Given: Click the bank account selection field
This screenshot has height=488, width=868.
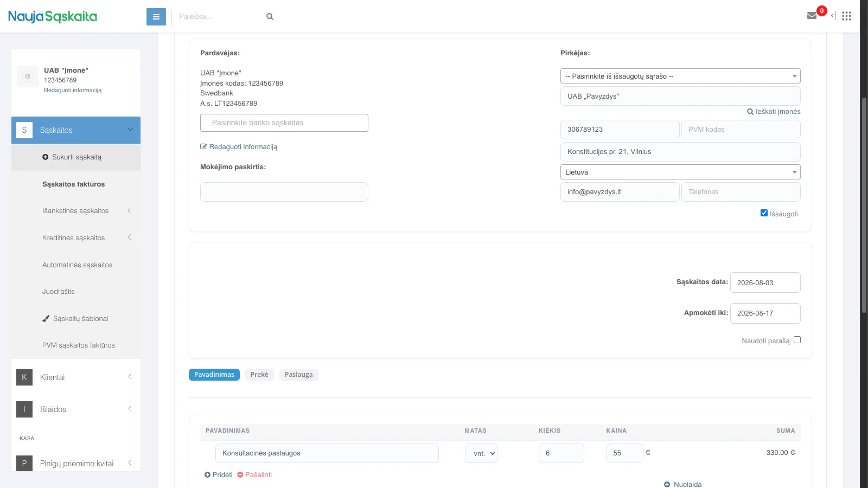Looking at the screenshot, I should (284, 123).
